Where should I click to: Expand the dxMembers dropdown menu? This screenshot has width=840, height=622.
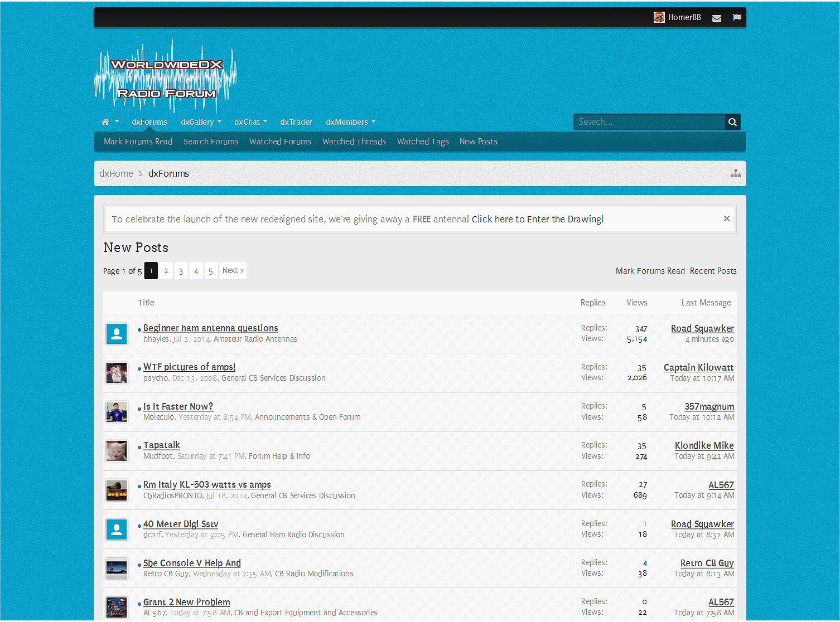[373, 122]
